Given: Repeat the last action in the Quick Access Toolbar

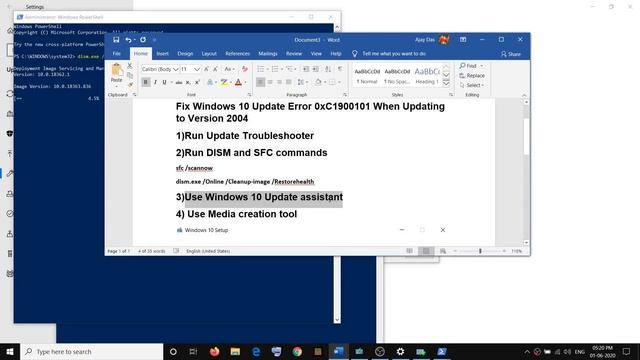Looking at the screenshot, I should pyautogui.click(x=143, y=40).
